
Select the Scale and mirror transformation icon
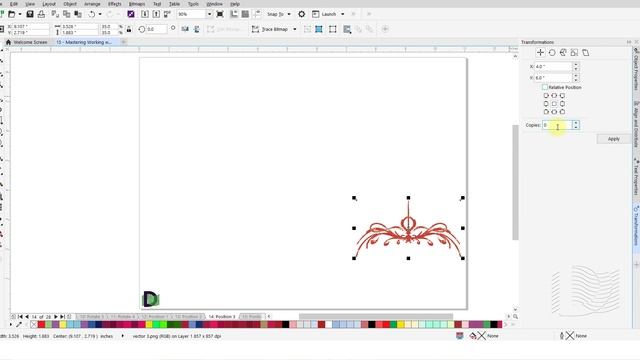click(563, 53)
